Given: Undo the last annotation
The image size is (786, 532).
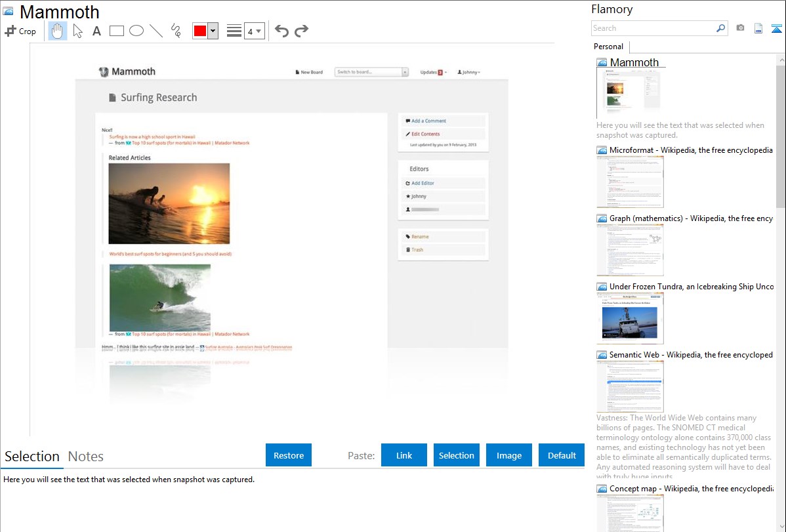Looking at the screenshot, I should click(281, 31).
